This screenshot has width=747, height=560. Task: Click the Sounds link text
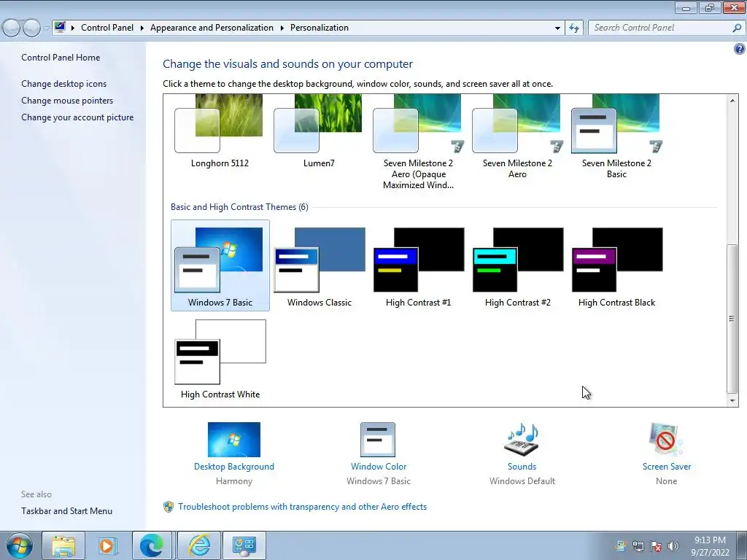[522, 467]
